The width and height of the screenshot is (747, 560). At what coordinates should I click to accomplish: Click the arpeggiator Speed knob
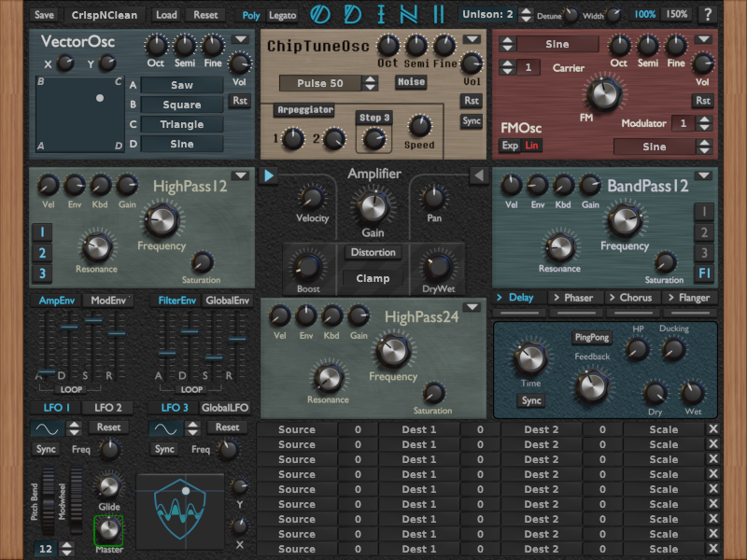point(419,126)
